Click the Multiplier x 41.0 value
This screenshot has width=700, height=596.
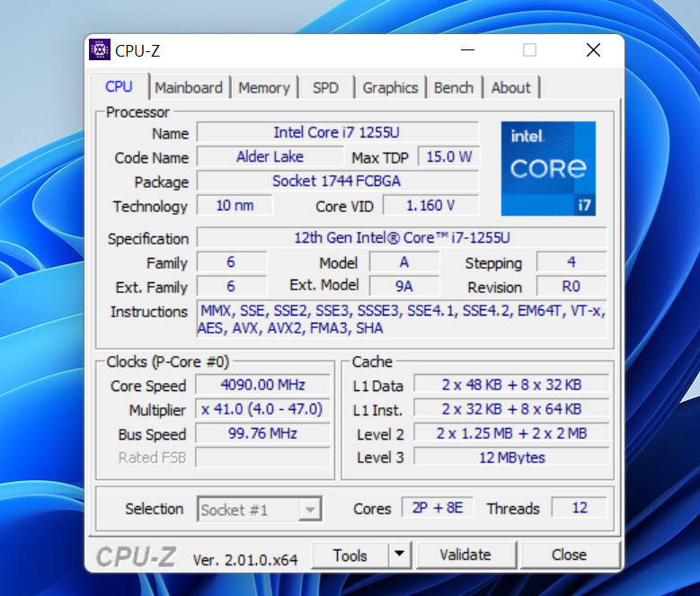click(262, 409)
